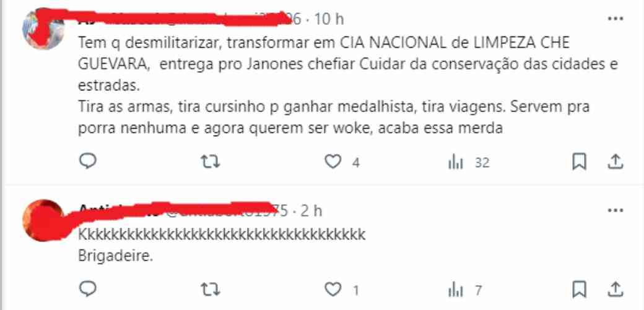The image size is (644, 310).
Task: Open the Kkkkkk Brigadeire tweet text
Action: click(x=222, y=245)
